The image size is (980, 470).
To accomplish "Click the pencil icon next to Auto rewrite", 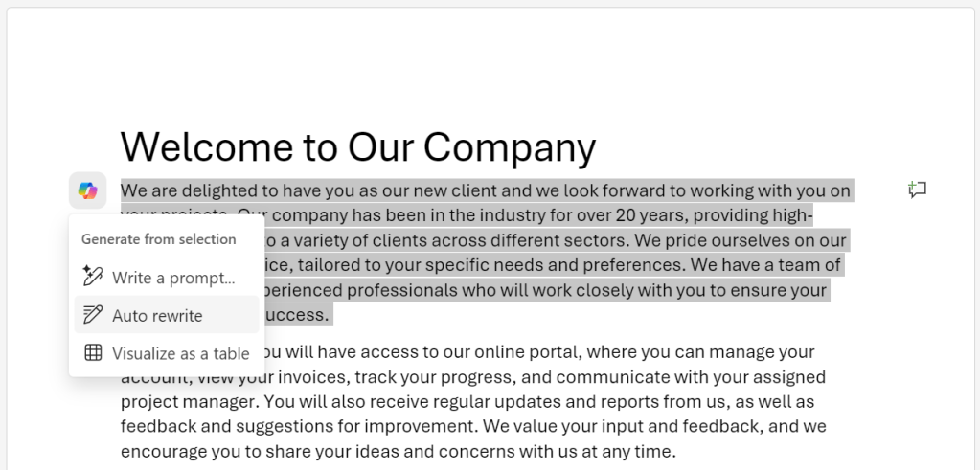I will 93,314.
